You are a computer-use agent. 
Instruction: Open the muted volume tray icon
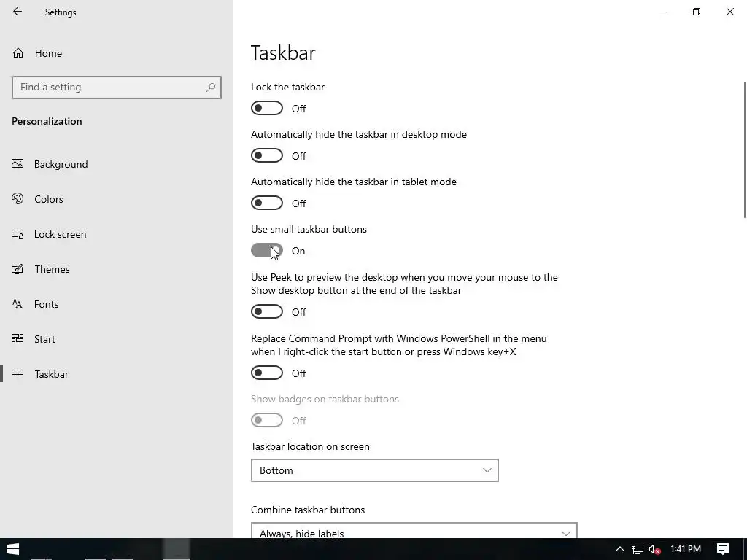pos(655,549)
